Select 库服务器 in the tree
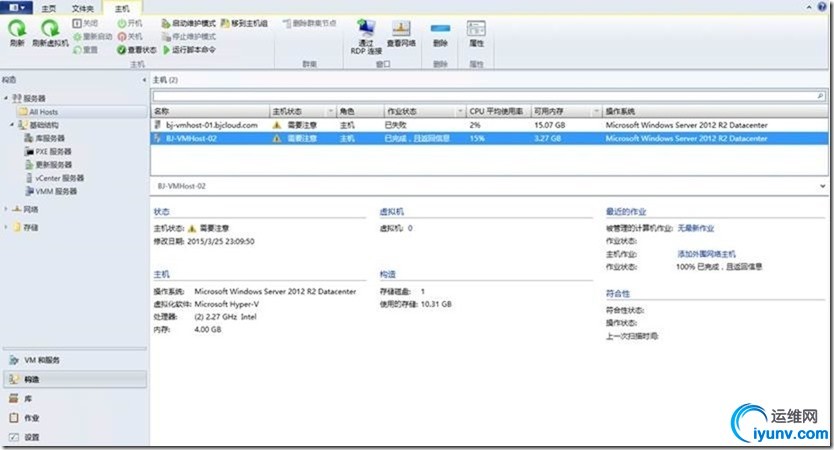The image size is (834, 450). [x=50, y=138]
